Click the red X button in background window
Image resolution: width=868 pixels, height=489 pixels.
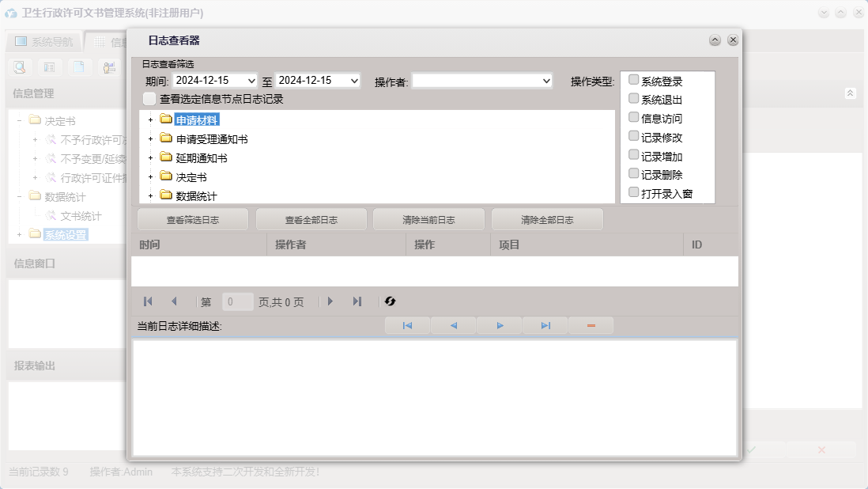tap(821, 449)
